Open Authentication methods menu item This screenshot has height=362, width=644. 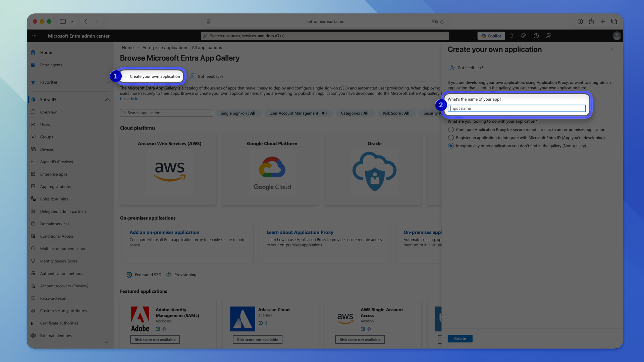point(61,273)
